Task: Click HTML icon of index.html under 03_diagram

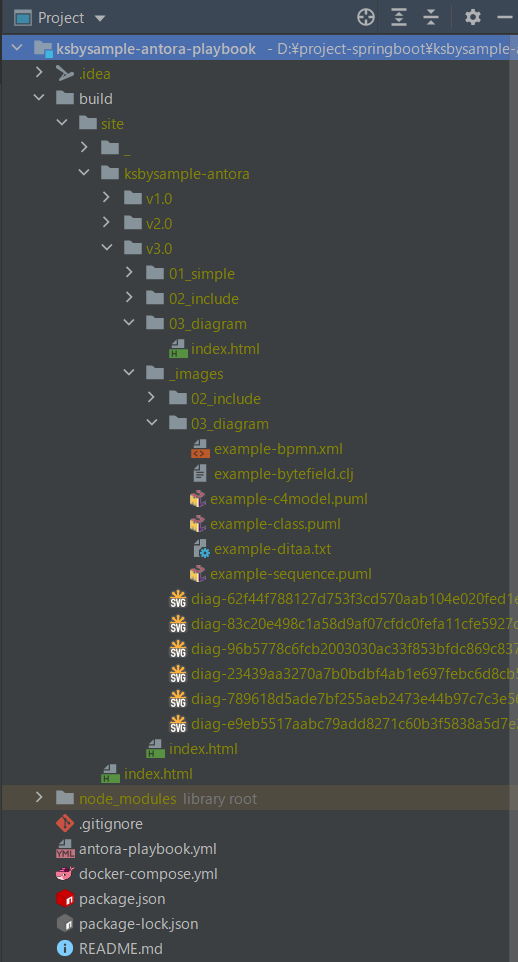Action: [x=178, y=349]
